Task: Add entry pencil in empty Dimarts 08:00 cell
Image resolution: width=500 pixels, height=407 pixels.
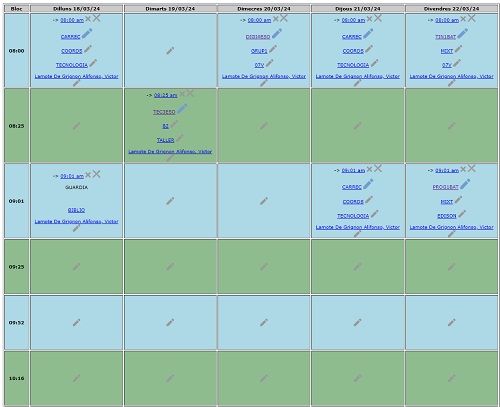Action: [170, 51]
